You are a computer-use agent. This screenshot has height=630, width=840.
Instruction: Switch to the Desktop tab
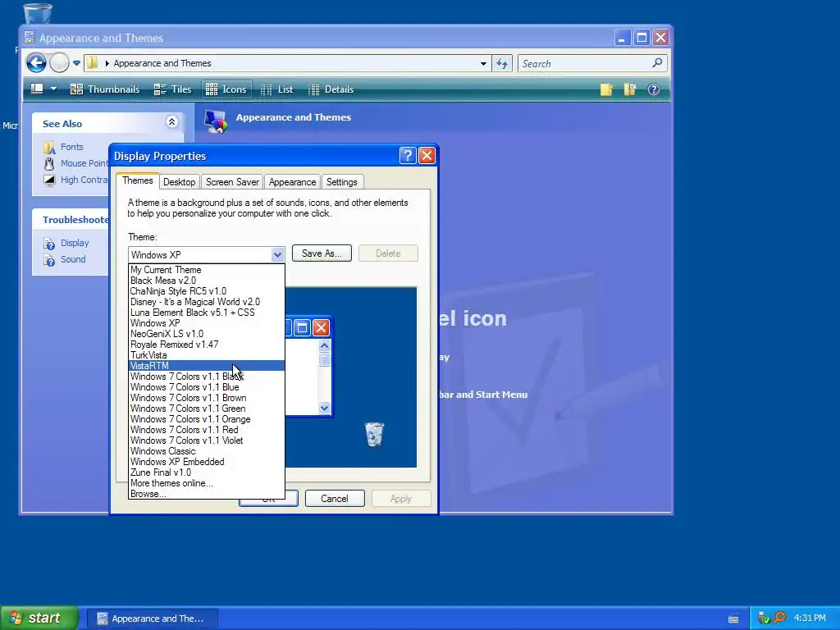coord(179,182)
